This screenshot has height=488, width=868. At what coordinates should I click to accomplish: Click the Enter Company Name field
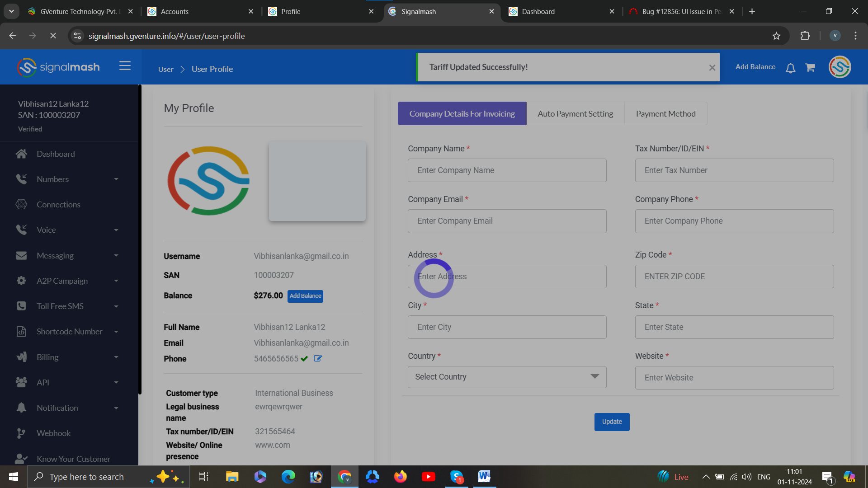click(x=507, y=170)
